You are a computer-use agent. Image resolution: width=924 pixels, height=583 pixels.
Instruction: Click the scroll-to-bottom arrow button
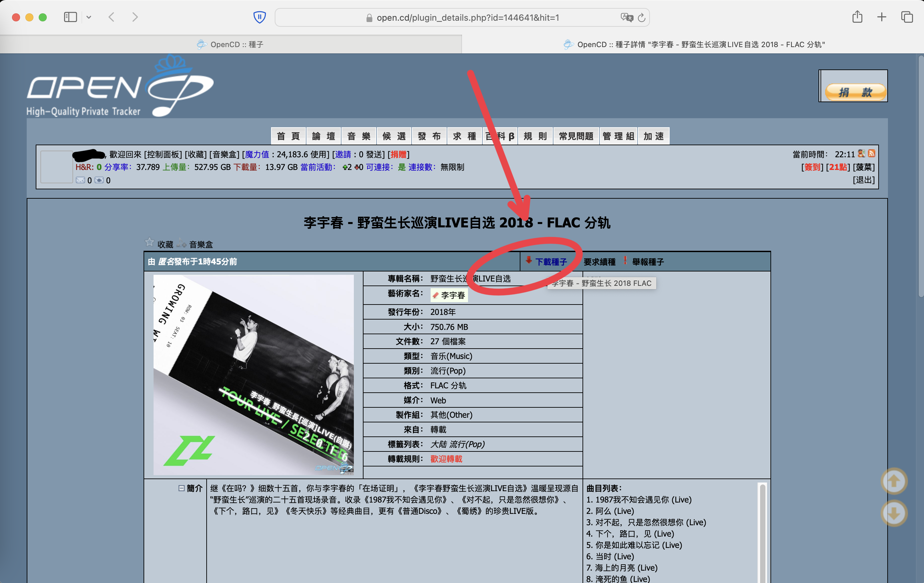[894, 513]
